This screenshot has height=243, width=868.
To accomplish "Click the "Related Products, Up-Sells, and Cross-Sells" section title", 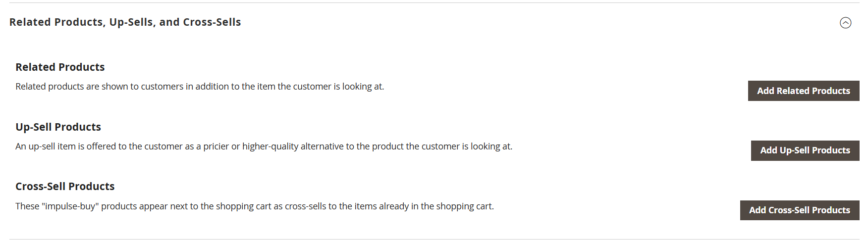I will 125,22.
